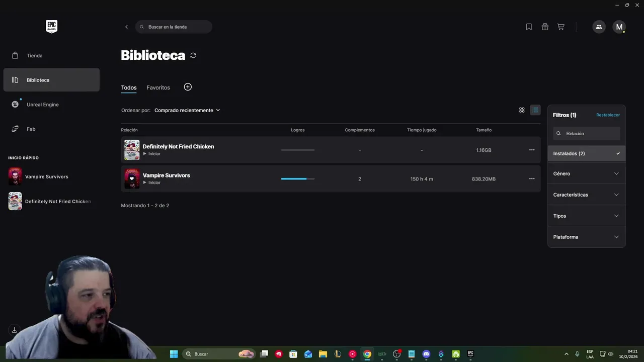Switch to the Favoritos tab

158,87
